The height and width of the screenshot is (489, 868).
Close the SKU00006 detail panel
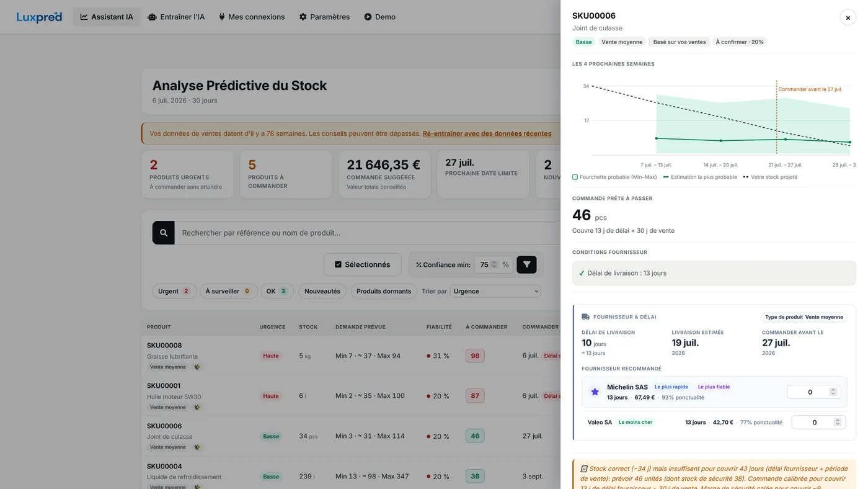tap(848, 17)
